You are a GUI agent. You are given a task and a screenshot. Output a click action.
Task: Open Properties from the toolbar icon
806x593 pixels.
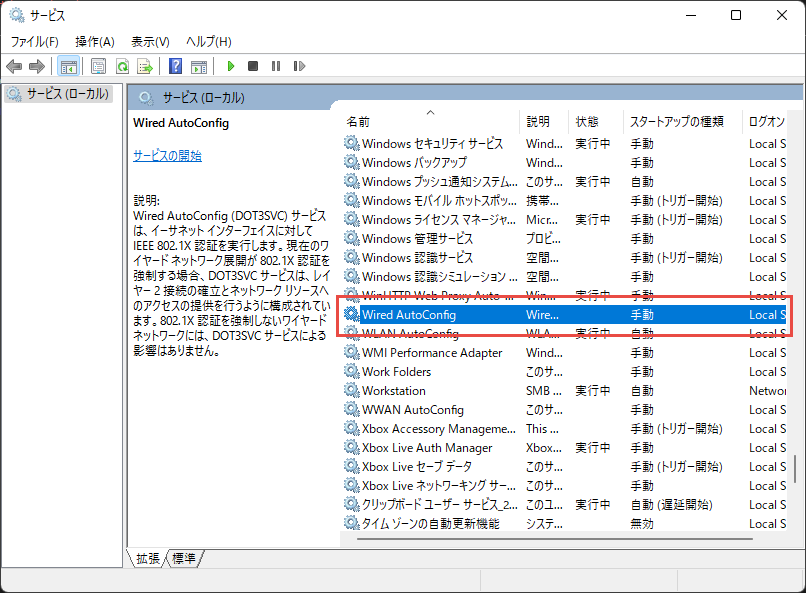(98, 66)
